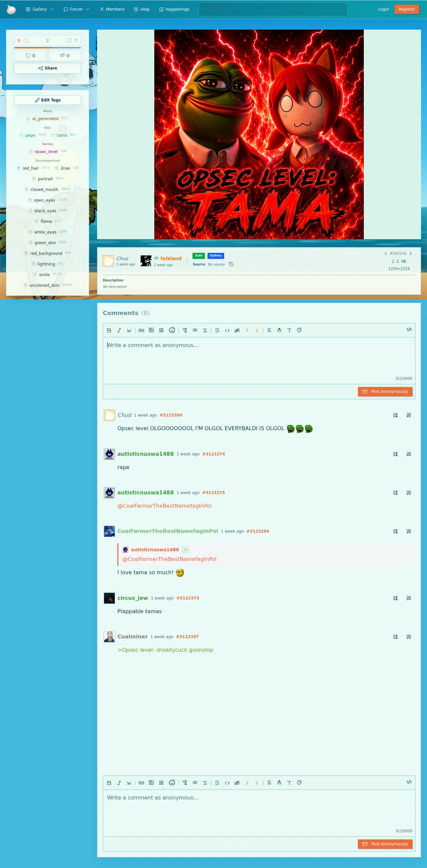
Task: Click orange arrow text icon in first editor
Action: [257, 330]
